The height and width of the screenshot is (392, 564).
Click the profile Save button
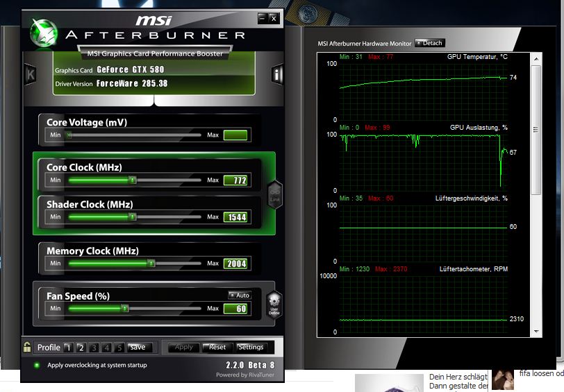[139, 347]
